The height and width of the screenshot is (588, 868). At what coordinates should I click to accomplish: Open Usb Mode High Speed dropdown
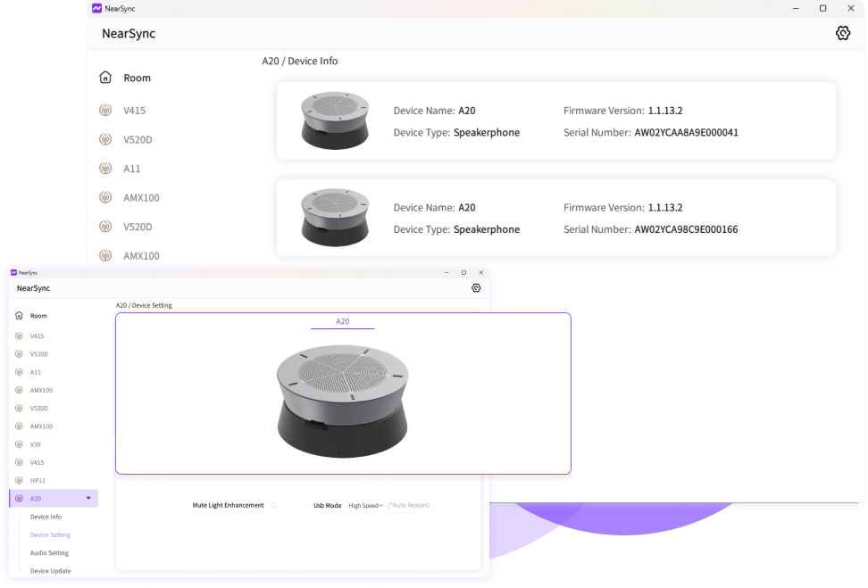coord(365,506)
